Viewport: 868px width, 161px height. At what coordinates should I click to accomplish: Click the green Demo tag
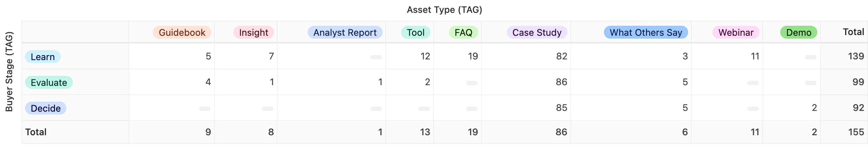coord(798,33)
